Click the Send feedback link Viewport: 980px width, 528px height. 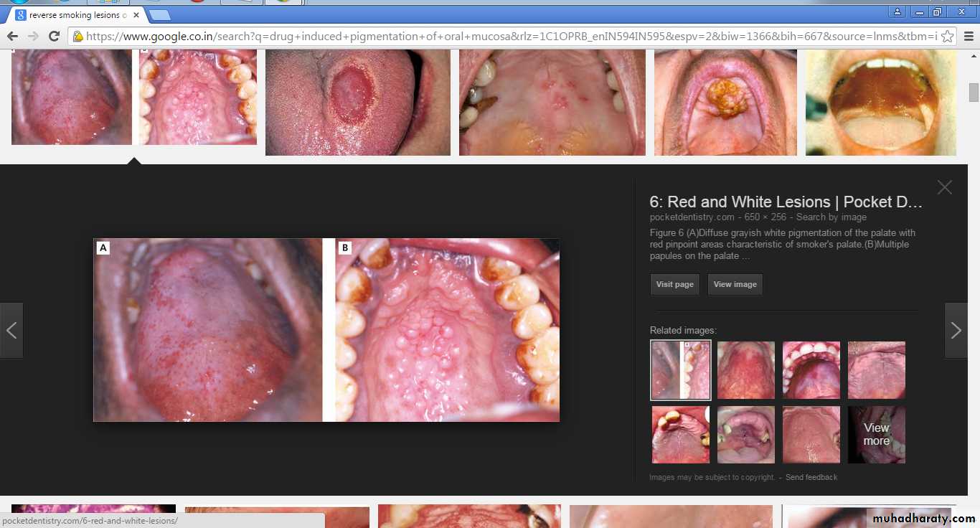[x=811, y=477]
